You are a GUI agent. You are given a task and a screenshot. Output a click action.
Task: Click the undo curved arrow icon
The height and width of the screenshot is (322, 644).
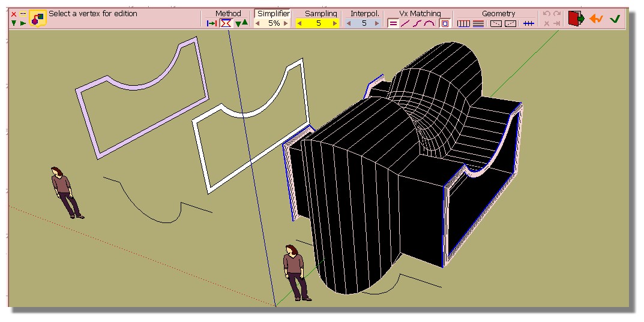[547, 14]
